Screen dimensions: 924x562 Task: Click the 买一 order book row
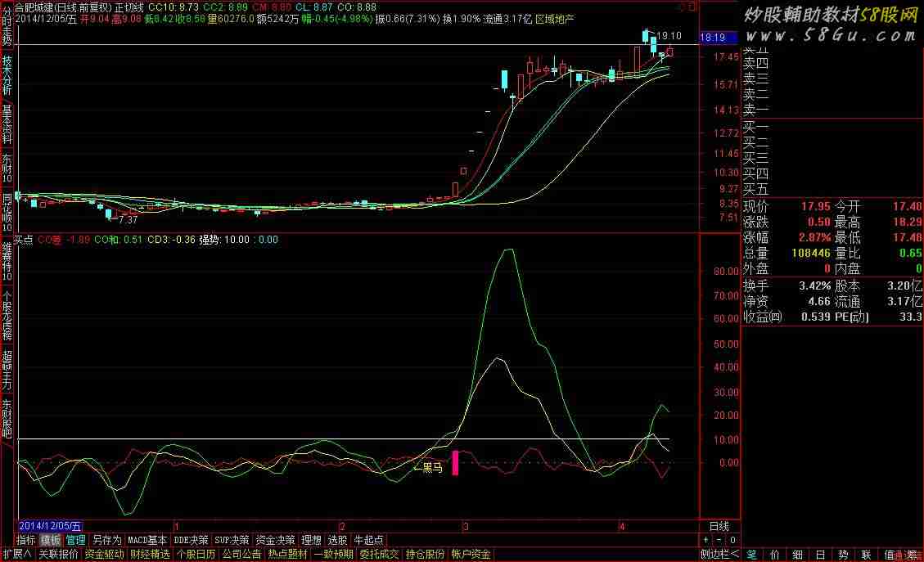[x=756, y=127]
